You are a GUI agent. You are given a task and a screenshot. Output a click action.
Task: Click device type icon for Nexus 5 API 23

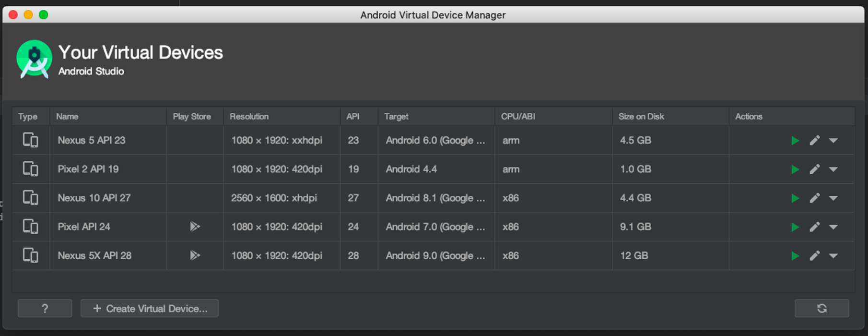pos(31,140)
